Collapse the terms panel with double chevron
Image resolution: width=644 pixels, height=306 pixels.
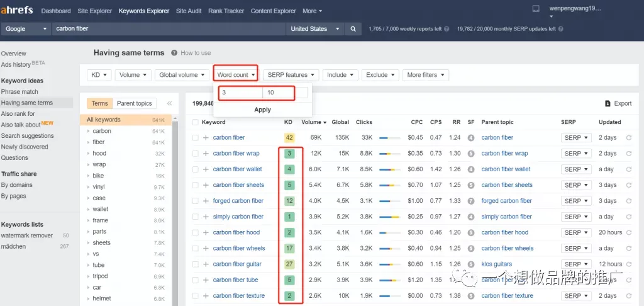[169, 104]
